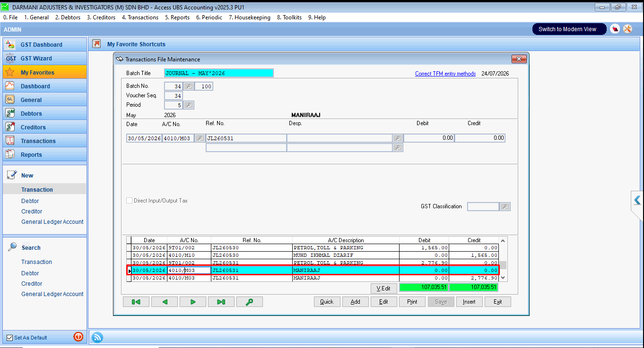Viewport: 644px width, 348px height.
Task: Open lookup beside the second Desp. line
Action: click(398, 148)
